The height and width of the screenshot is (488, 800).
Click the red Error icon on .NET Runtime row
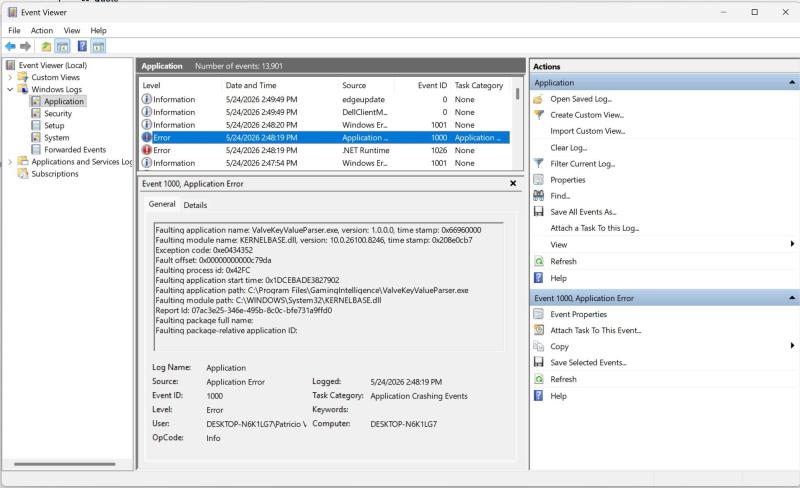click(147, 150)
